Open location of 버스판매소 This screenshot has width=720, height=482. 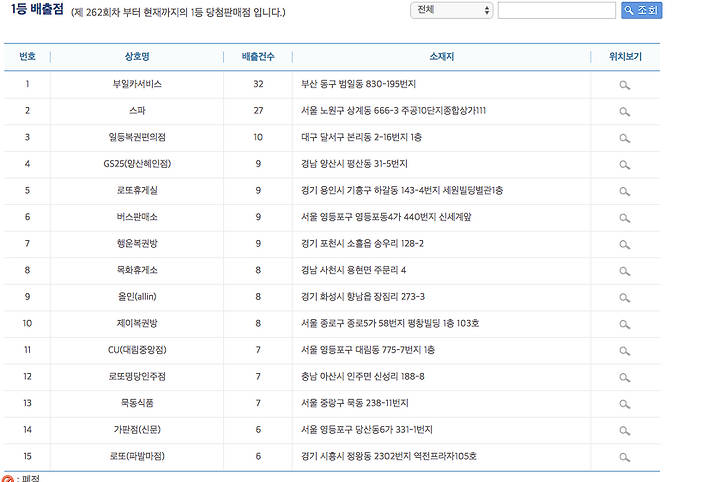[x=624, y=218]
